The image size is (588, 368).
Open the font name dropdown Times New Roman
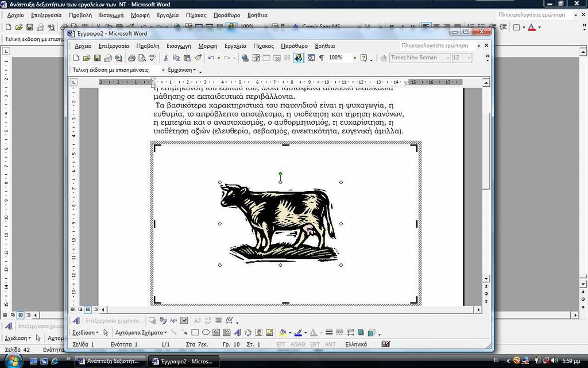pos(448,58)
